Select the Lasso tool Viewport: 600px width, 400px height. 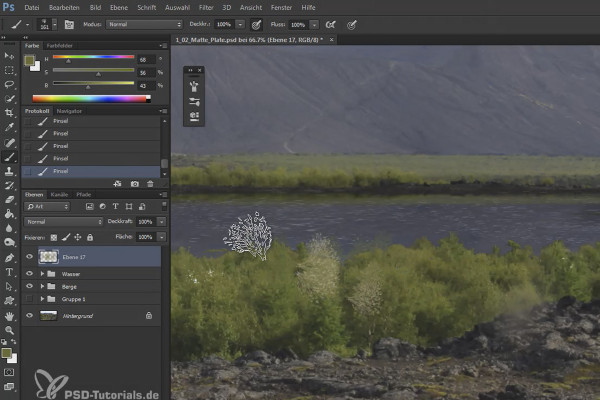(x=9, y=84)
